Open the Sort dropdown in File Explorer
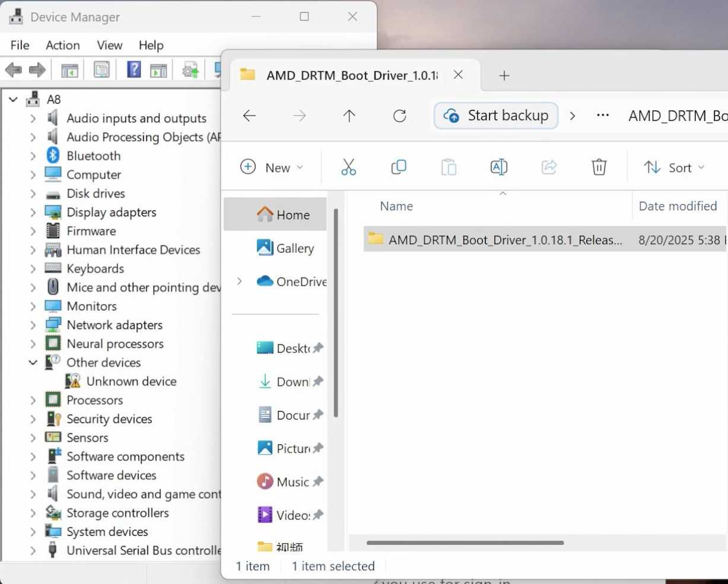This screenshot has width=728, height=584. pyautogui.click(x=675, y=167)
